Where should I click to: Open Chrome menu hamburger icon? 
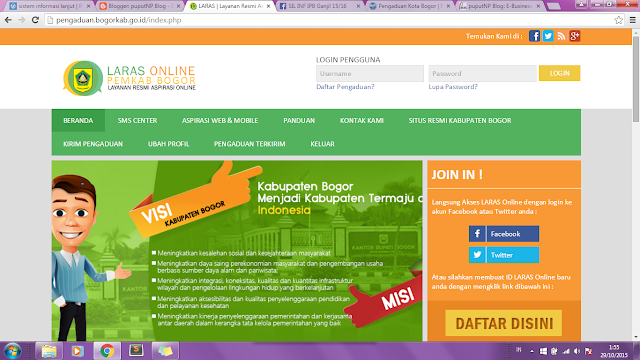[x=632, y=20]
